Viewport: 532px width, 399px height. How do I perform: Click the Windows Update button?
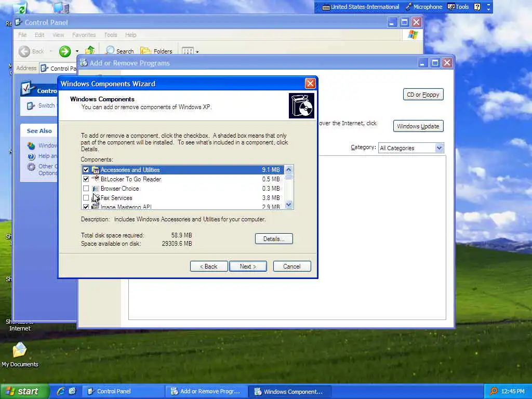pos(418,126)
